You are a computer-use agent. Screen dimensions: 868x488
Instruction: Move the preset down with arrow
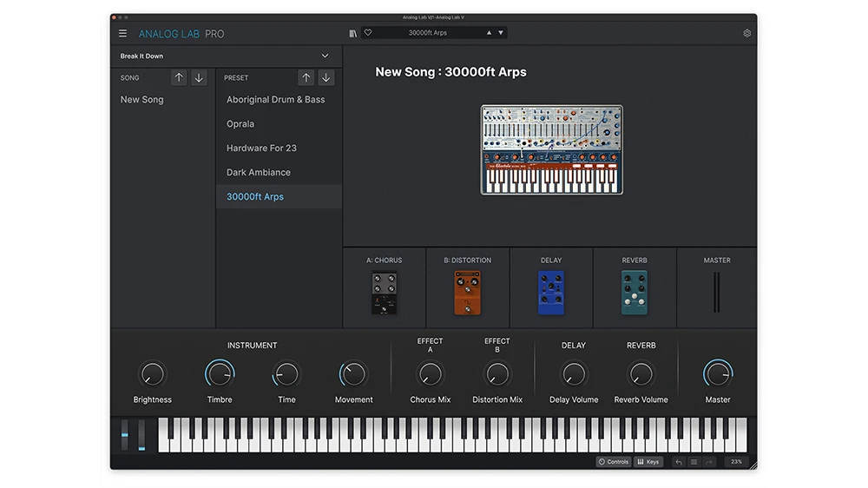(326, 77)
